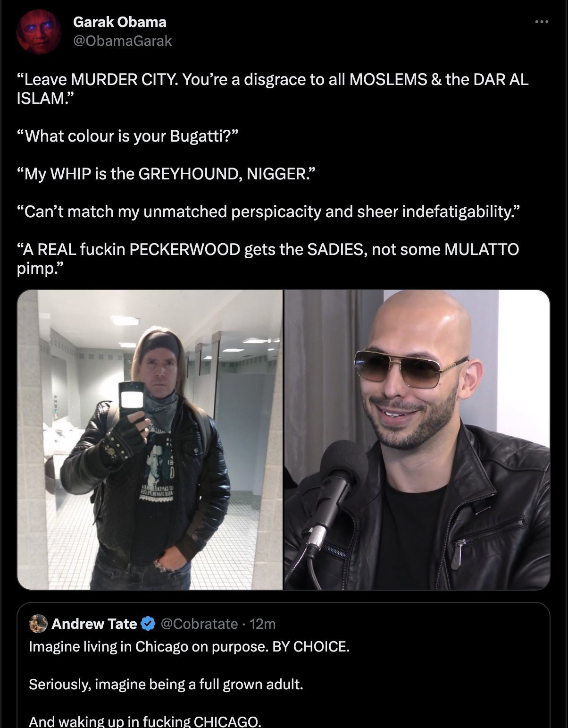
Task: Click the @Cobratate handle
Action: coord(199,624)
